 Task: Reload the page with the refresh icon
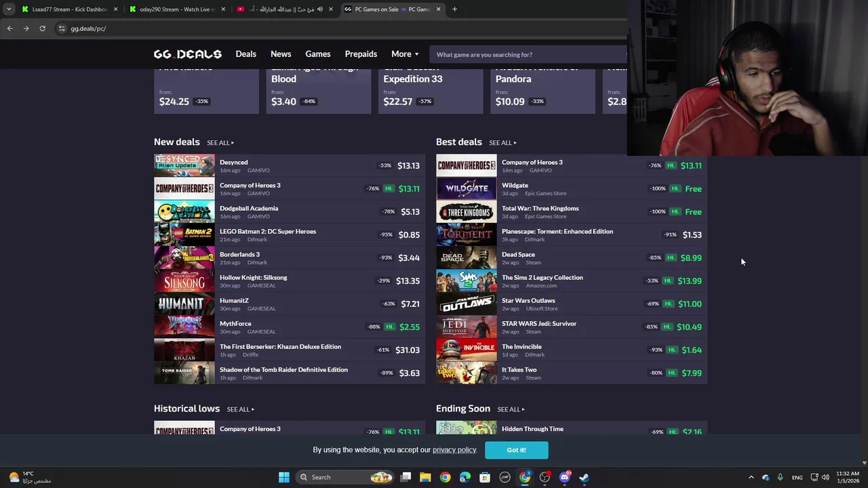point(42,28)
